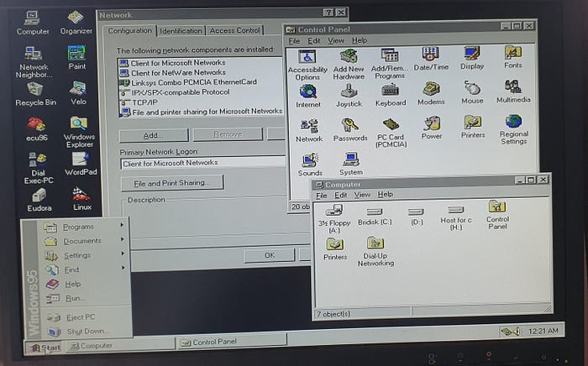
Task: Open System control panel icon
Action: pos(351,164)
